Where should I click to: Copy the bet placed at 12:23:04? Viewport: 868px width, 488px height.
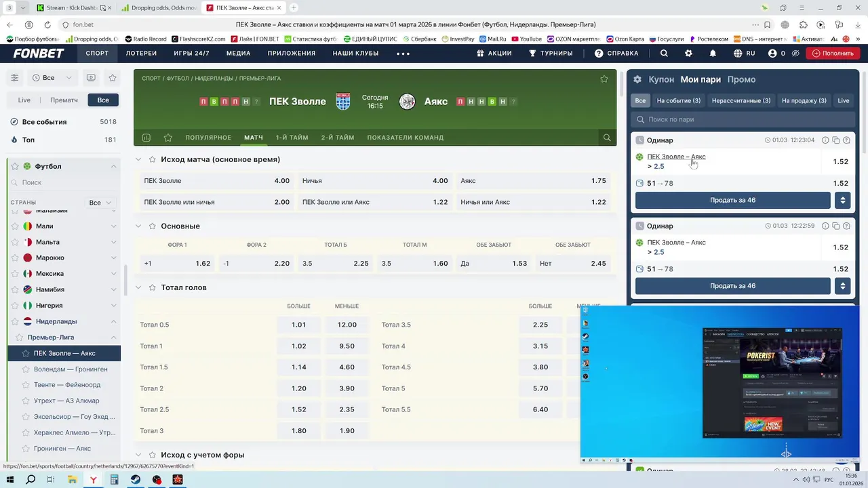tap(836, 140)
